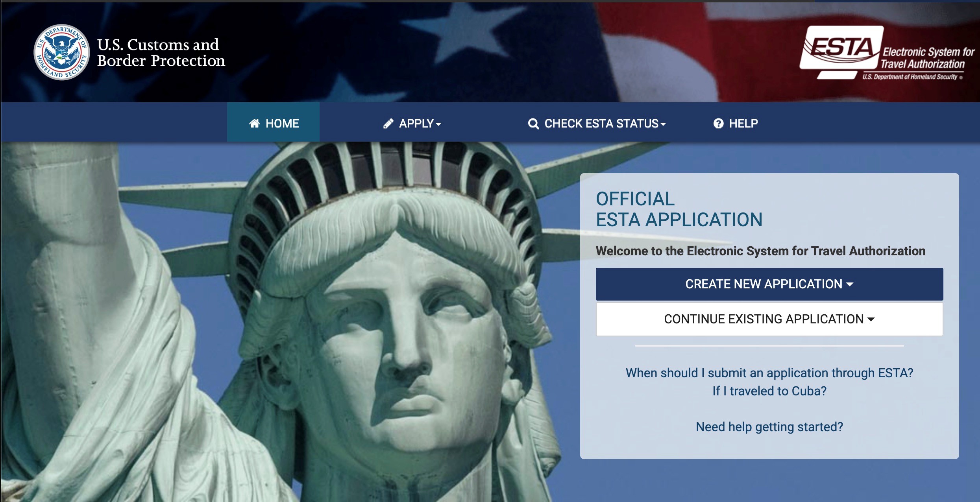
Task: Select the CHECK ESTA STATUS menu
Action: [597, 124]
